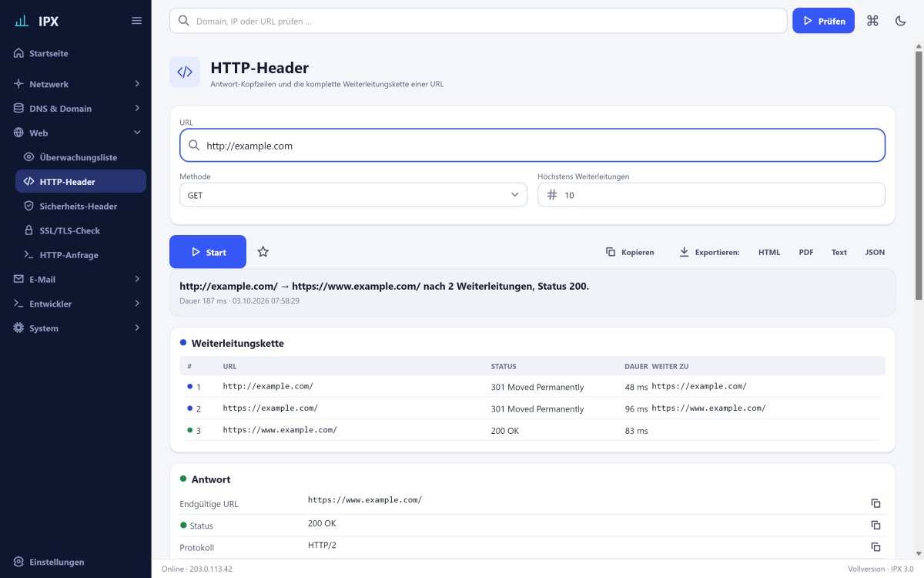Edit the Höchstens Weiterleitungen field
This screenshot has width=924, height=578.
711,195
